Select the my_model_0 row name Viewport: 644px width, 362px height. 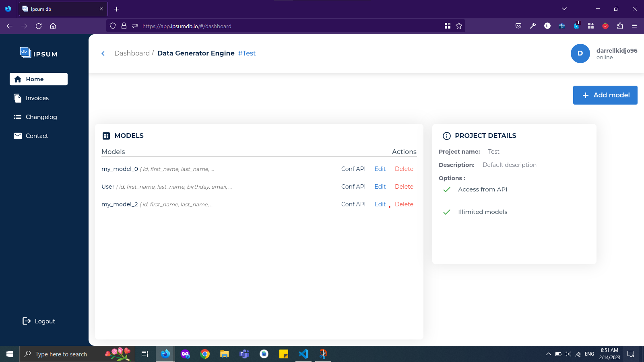tap(120, 169)
